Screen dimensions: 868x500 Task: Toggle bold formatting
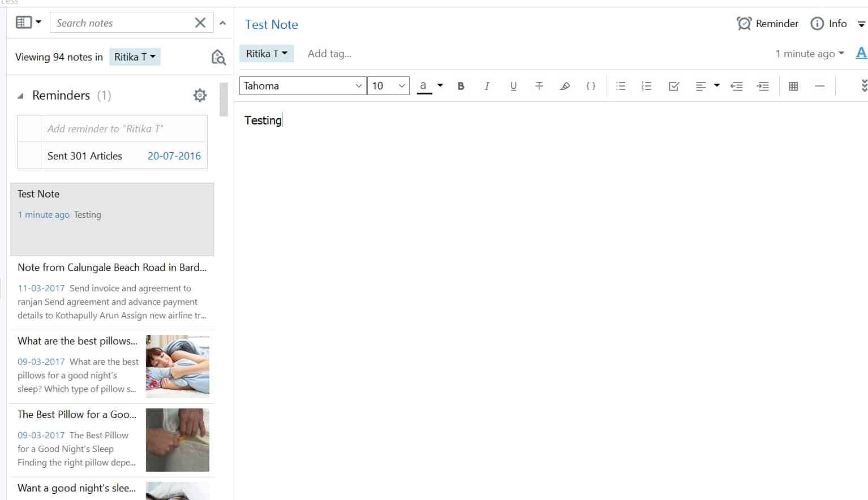pyautogui.click(x=461, y=86)
